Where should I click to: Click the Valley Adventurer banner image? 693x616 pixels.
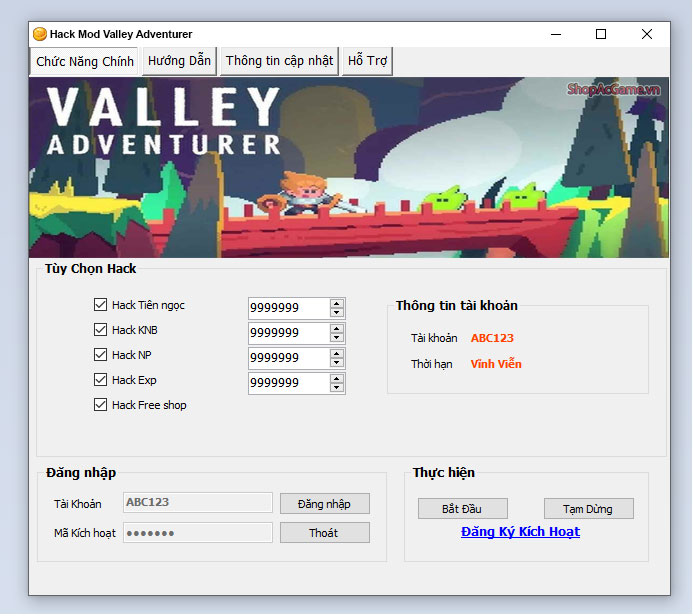[x=349, y=168]
